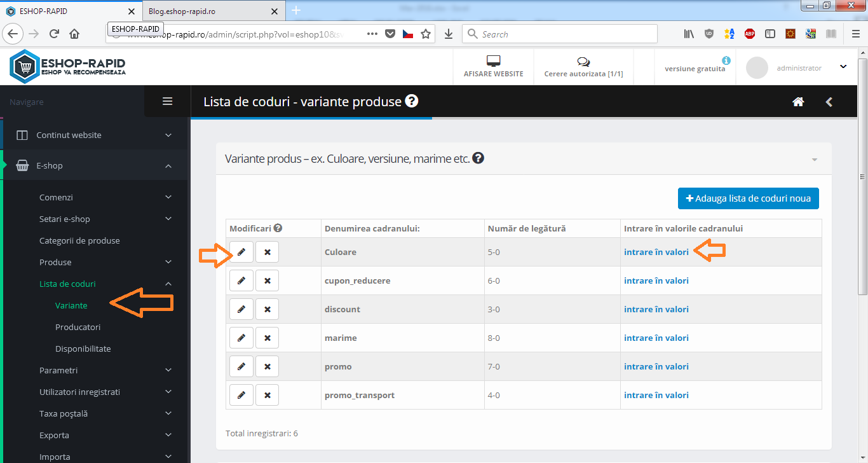
Task: Collapse the Variante produs panel
Action: click(x=815, y=159)
